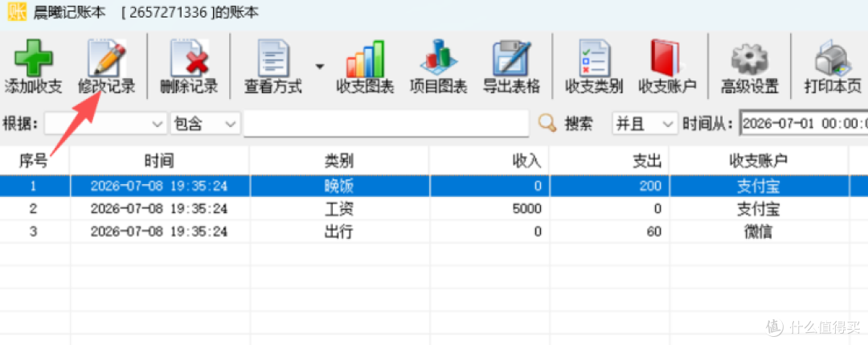Image resolution: width=868 pixels, height=345 pixels.
Task: Click 支付宝 in the 工资 row
Action: pyautogui.click(x=759, y=209)
